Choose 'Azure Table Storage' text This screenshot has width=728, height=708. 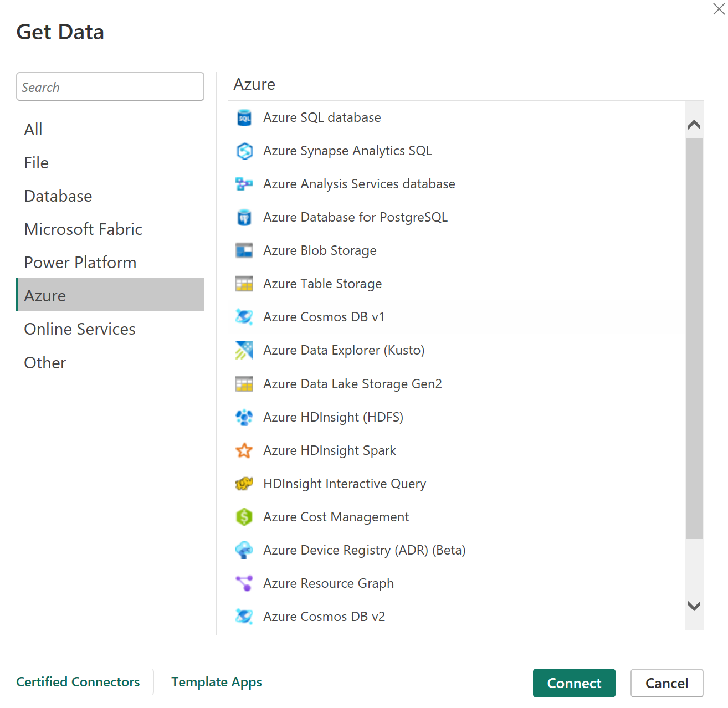pyautogui.click(x=322, y=284)
